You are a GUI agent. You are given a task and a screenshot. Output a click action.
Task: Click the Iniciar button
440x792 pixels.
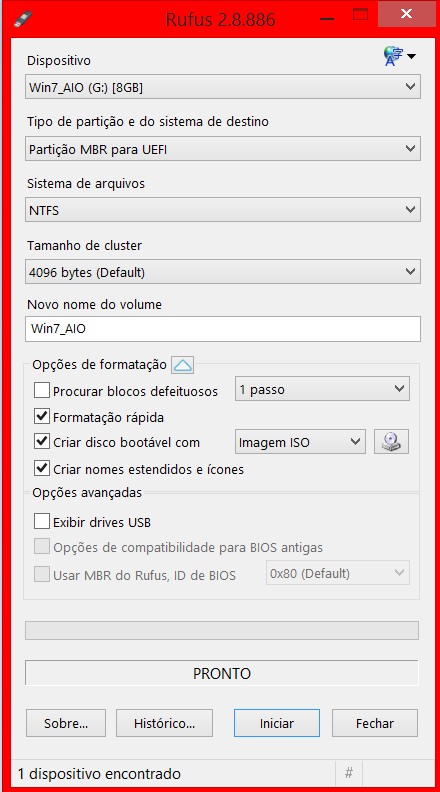pos(276,723)
